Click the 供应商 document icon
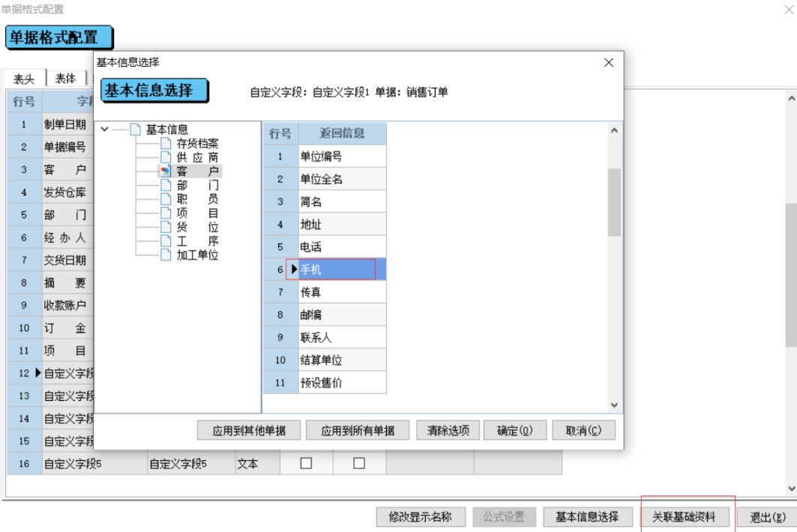Screen dimensions: 797x532 point(166,158)
